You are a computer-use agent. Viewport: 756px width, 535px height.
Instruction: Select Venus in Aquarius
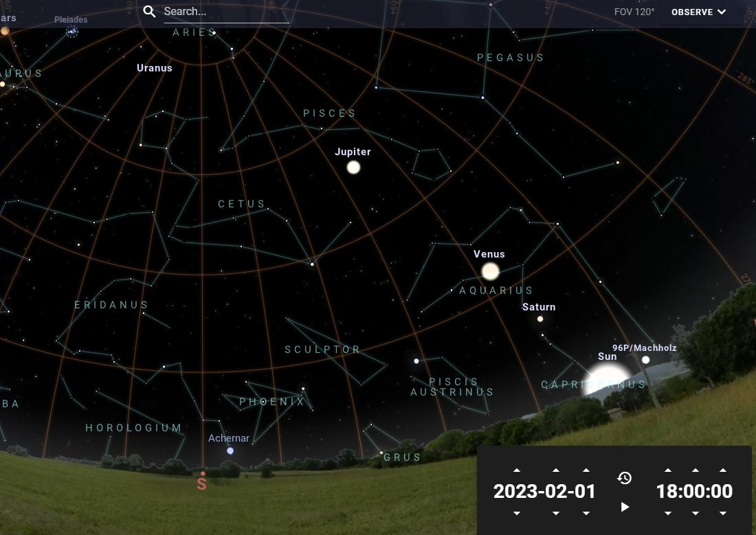click(489, 271)
